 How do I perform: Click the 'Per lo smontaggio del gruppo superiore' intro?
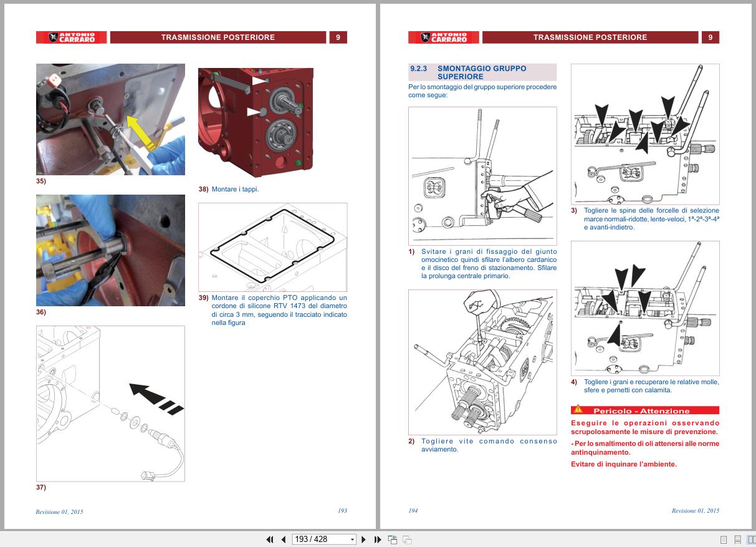pyautogui.click(x=482, y=91)
